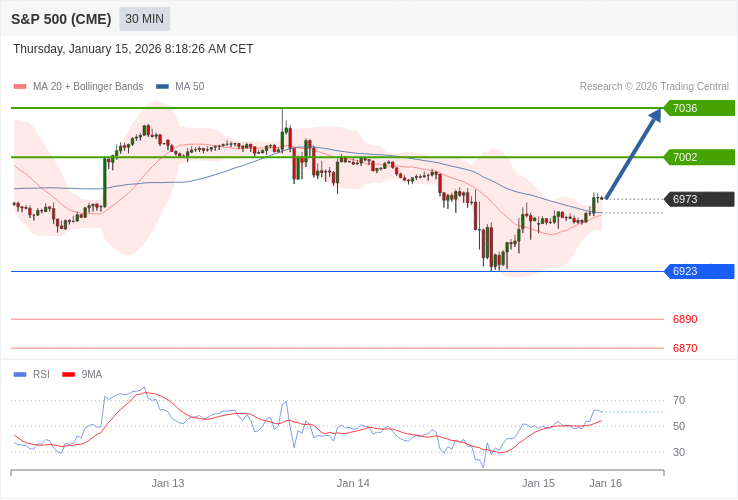
Task: Click the black 6973 current price tag
Action: (x=699, y=199)
